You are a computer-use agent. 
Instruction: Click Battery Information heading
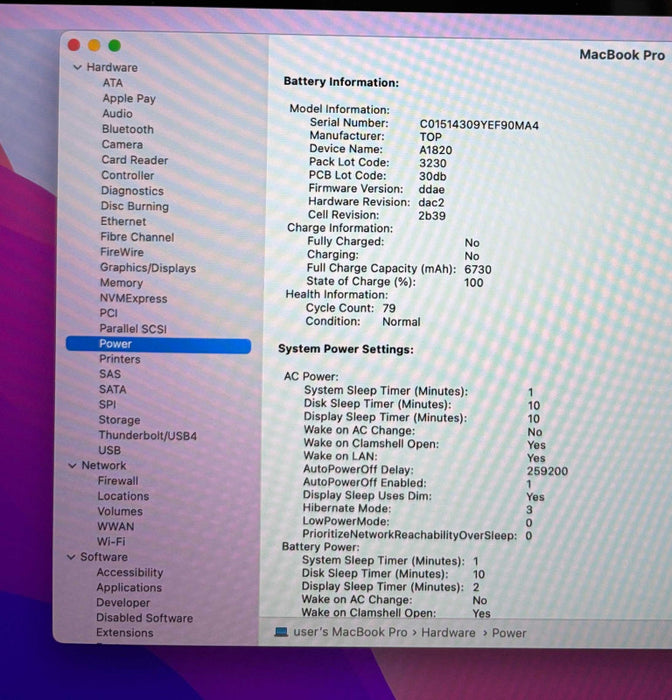(341, 82)
